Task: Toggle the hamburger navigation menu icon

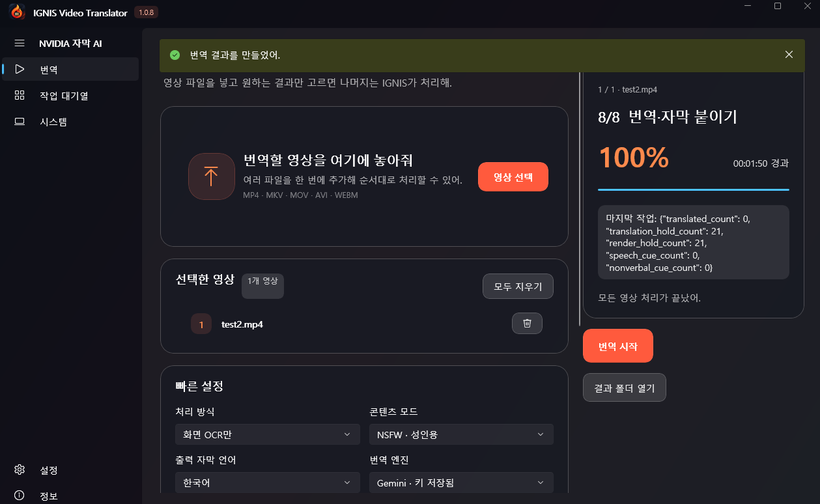Action: coord(20,43)
